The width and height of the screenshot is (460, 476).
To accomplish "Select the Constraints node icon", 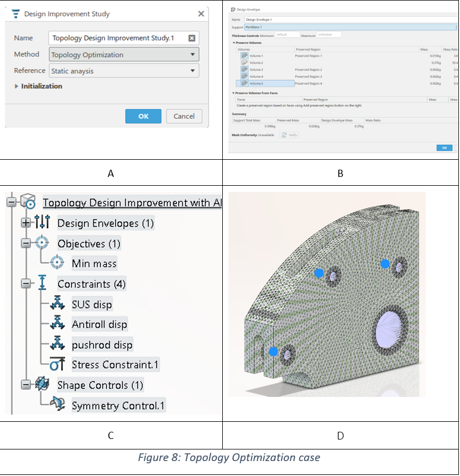I will [x=42, y=283].
